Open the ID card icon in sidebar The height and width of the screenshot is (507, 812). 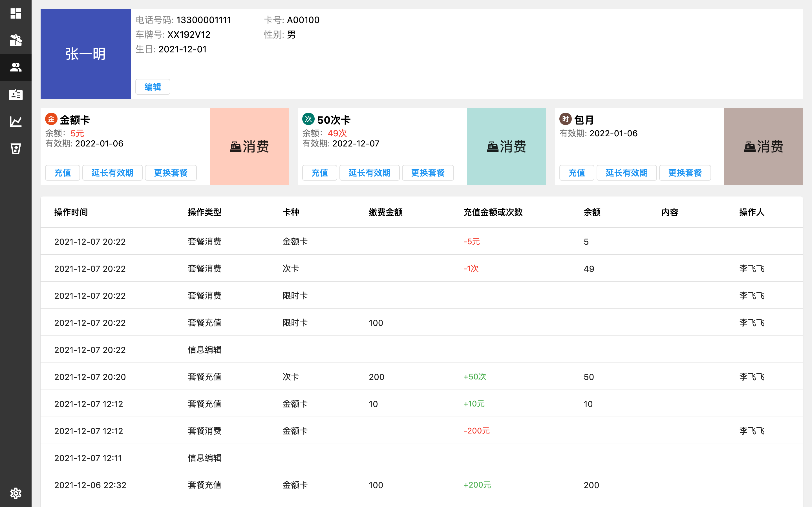point(16,95)
